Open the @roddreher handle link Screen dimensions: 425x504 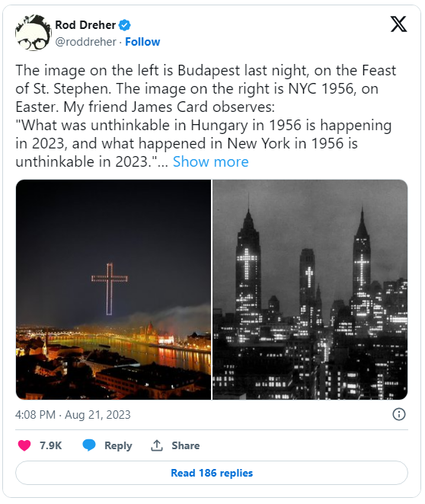(85, 42)
